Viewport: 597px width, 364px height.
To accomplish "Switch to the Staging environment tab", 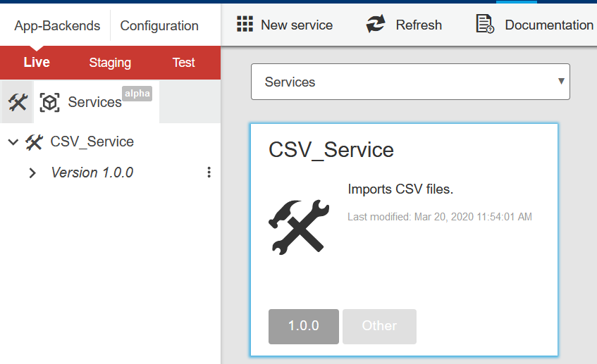I will (x=110, y=63).
